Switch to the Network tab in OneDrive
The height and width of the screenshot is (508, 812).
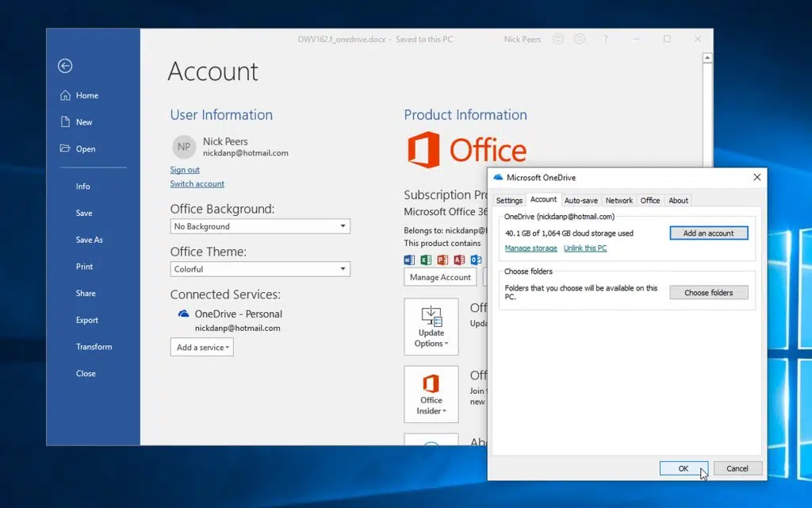coord(619,201)
